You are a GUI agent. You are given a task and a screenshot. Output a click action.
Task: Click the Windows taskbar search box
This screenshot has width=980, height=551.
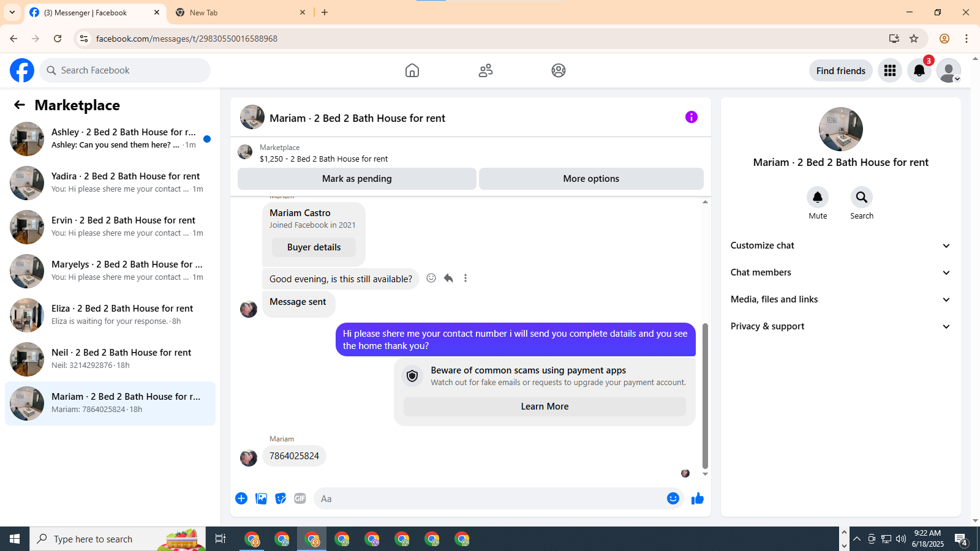click(x=118, y=539)
